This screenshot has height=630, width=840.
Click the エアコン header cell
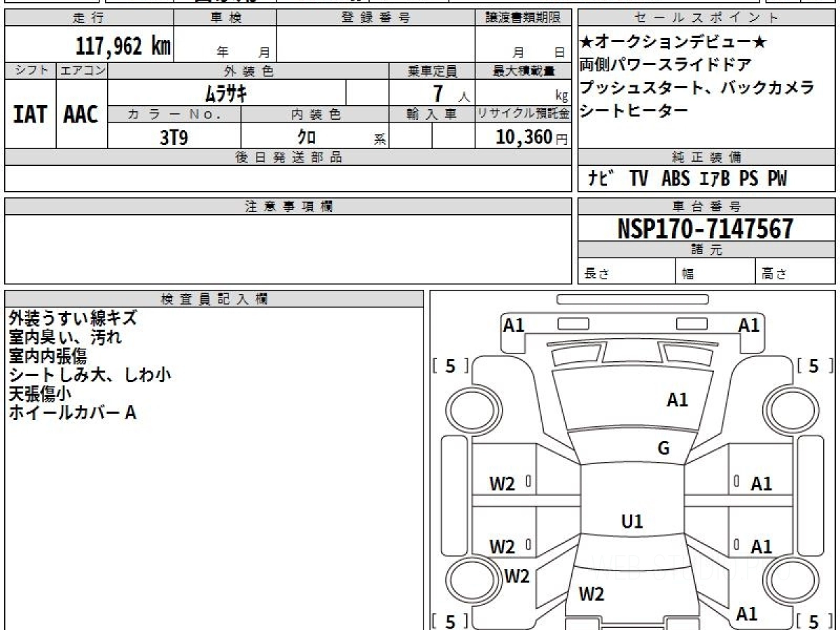[82, 71]
